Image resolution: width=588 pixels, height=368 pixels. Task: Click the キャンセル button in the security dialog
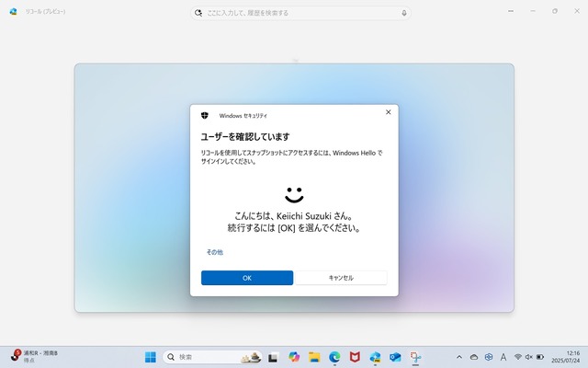(x=341, y=278)
